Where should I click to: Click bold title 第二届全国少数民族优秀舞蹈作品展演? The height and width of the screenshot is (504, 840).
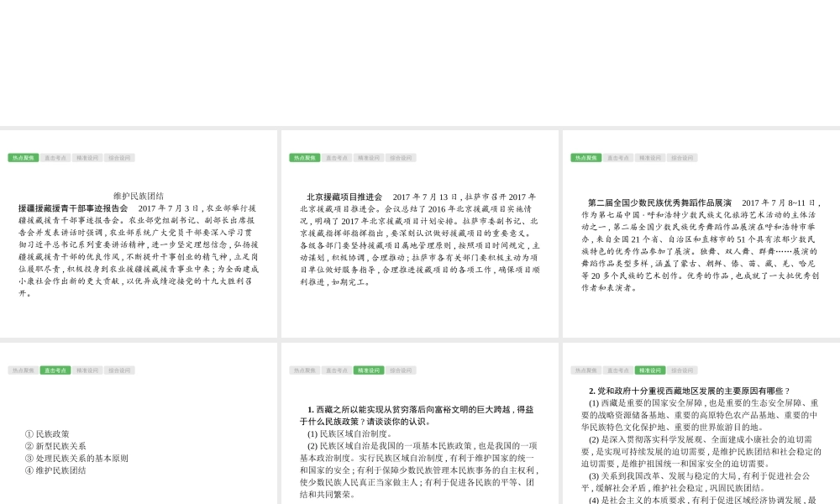click(659, 203)
